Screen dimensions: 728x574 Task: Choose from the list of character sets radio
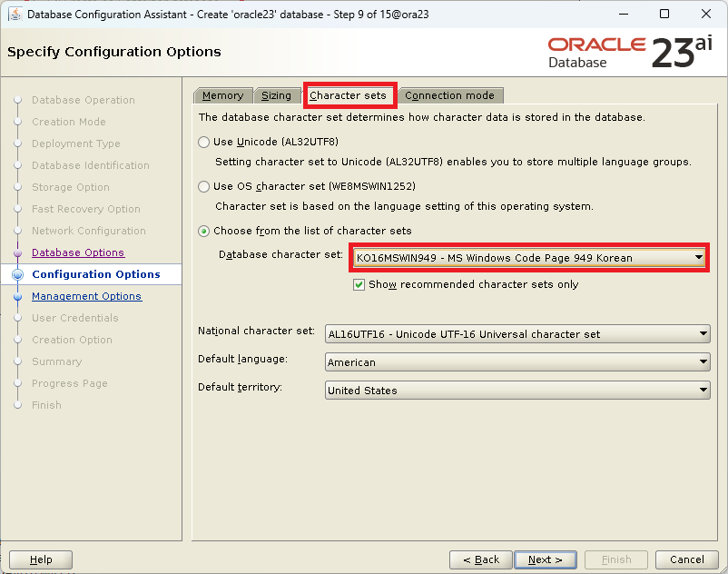coord(204,232)
